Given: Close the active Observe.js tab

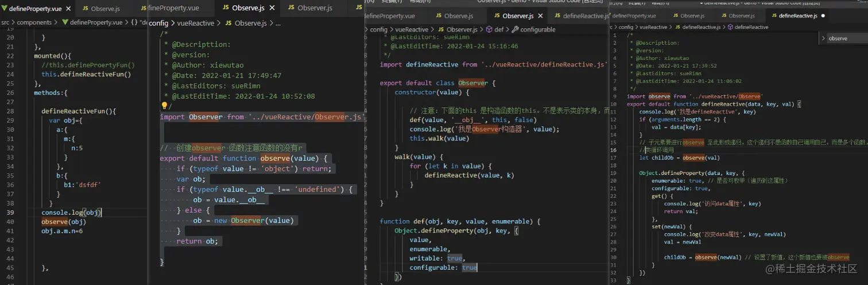Looking at the screenshot, I should (271, 8).
